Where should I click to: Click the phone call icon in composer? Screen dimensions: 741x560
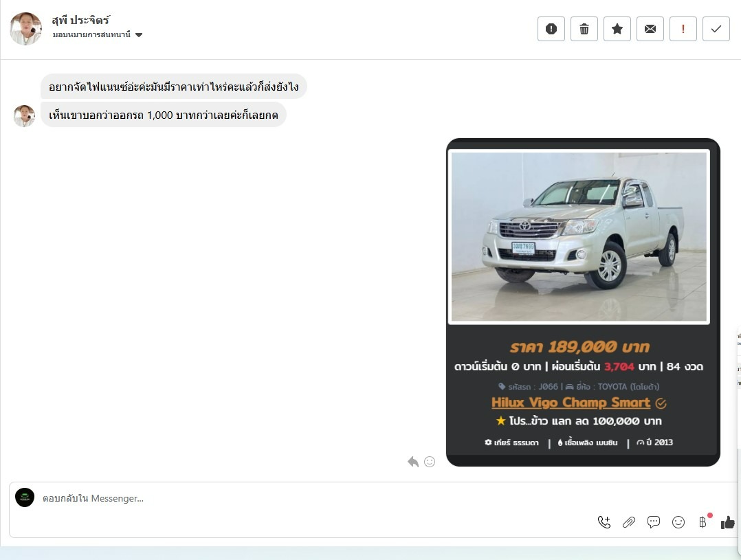(604, 522)
